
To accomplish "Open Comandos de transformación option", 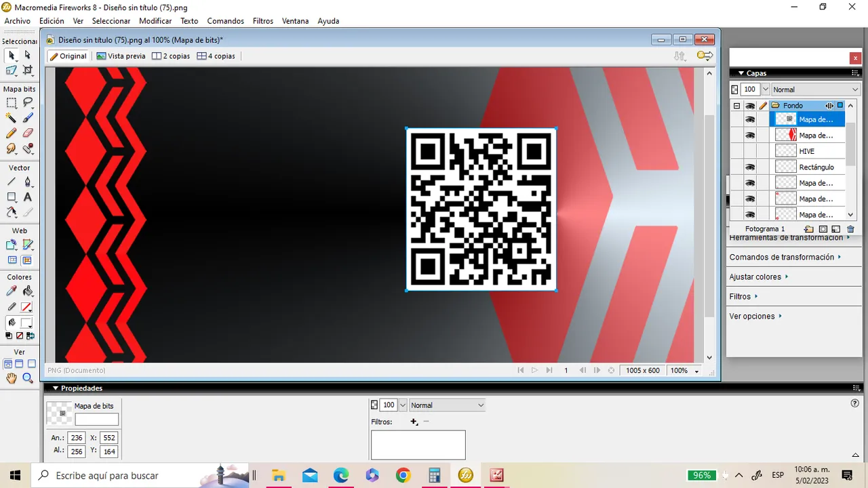I will 785,257.
